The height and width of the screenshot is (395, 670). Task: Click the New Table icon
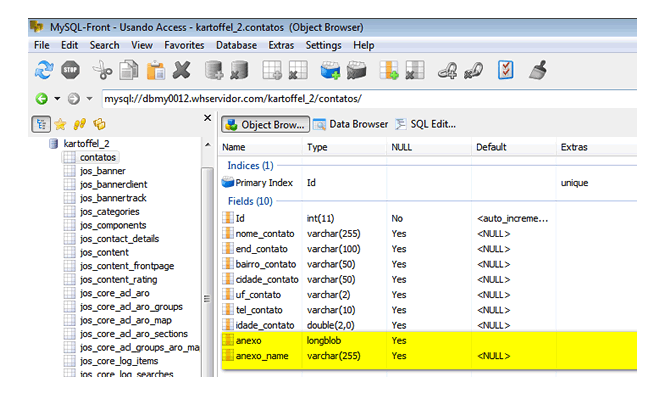pos(272,70)
